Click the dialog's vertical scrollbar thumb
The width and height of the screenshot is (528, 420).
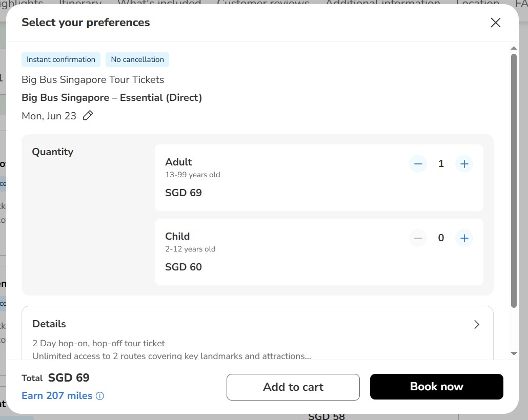click(514, 181)
